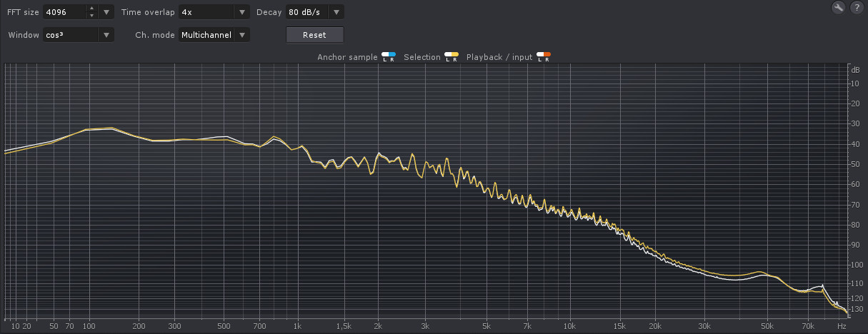The image size is (868, 334).
Task: Click the FFT size value field showing 4096
Action: coord(64,12)
